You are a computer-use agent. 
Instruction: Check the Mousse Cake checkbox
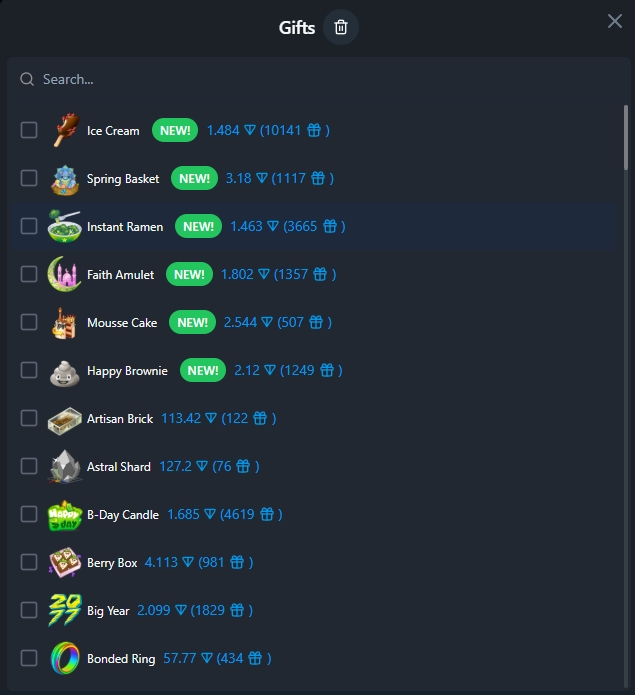29,322
